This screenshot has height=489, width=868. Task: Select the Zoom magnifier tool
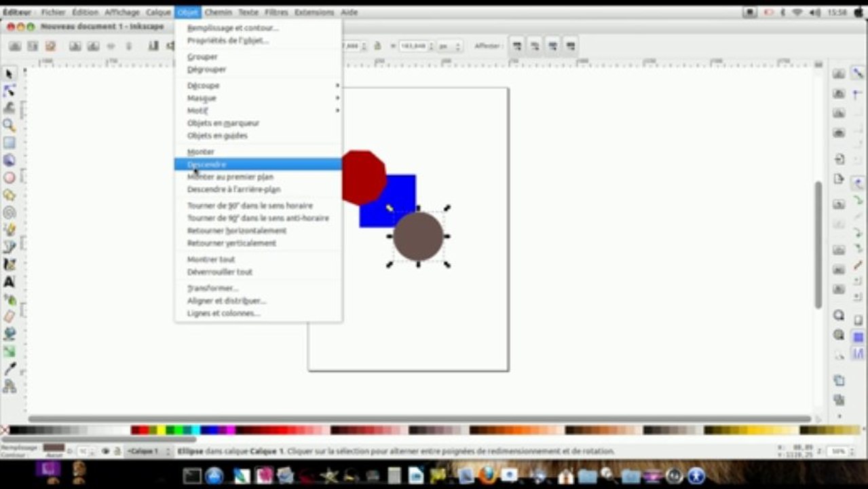click(10, 125)
